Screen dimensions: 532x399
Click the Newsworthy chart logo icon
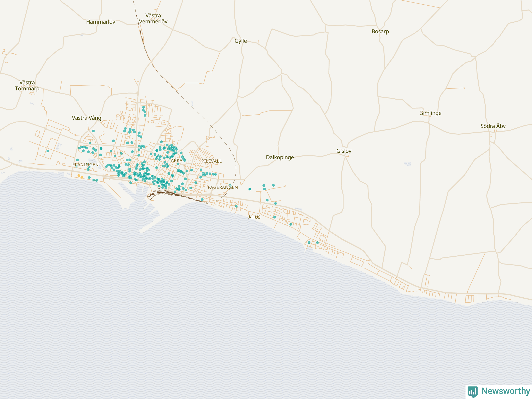[472, 392]
